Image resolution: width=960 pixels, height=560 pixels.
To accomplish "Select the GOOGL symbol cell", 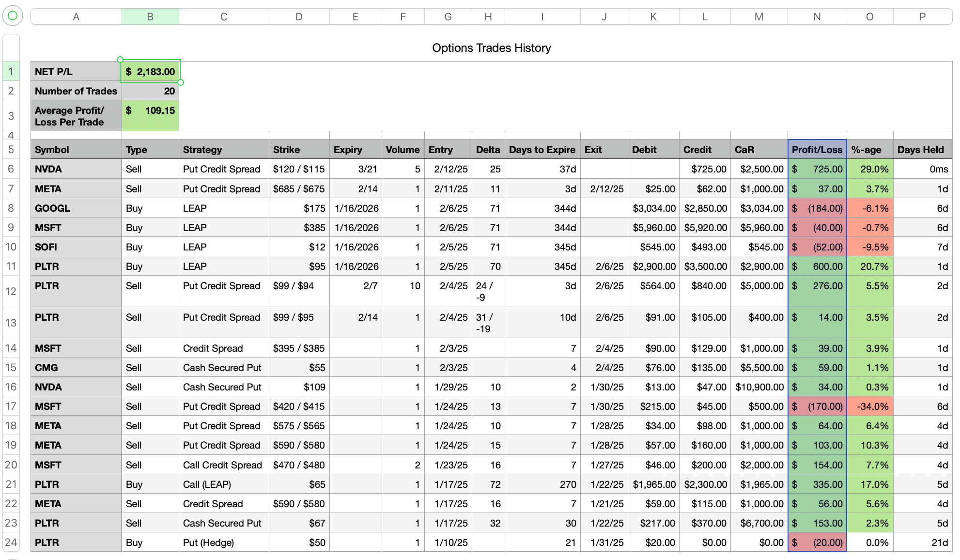I will pyautogui.click(x=76, y=208).
